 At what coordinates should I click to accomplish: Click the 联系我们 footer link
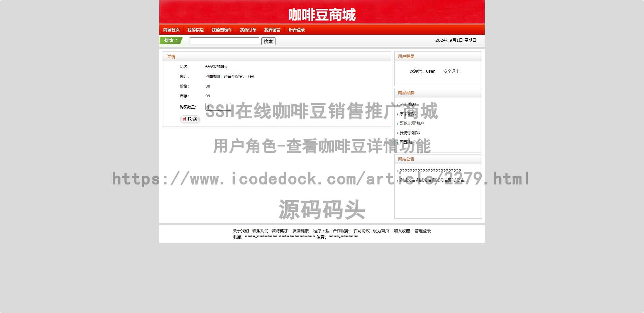point(260,231)
